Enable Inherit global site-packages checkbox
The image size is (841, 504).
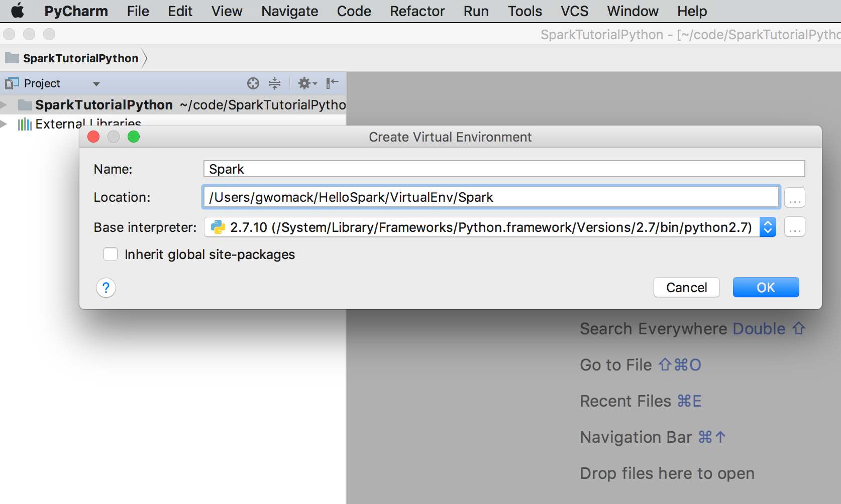tap(111, 255)
